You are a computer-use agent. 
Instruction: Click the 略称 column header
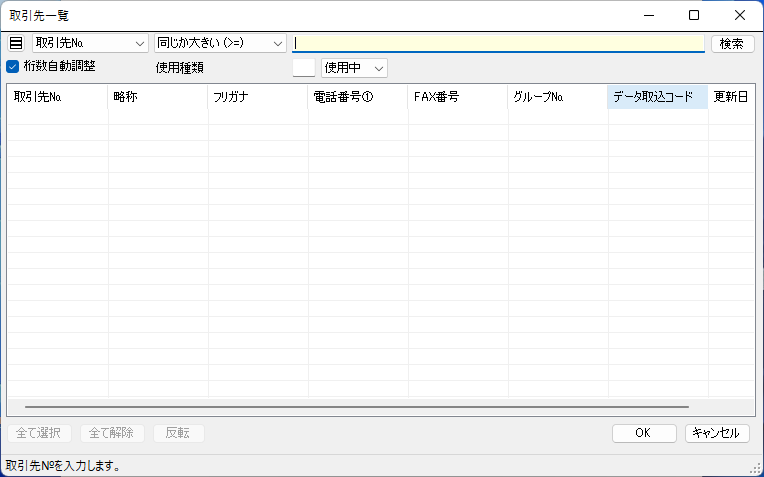tap(157, 97)
